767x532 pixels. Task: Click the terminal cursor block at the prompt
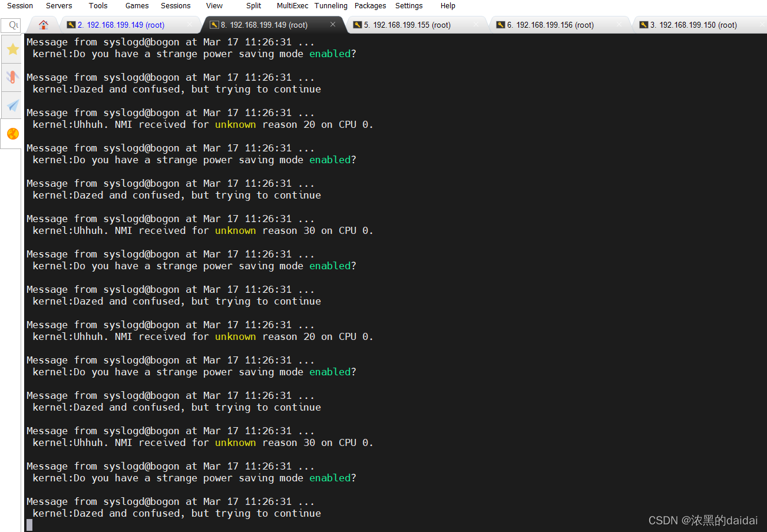pos(29,524)
